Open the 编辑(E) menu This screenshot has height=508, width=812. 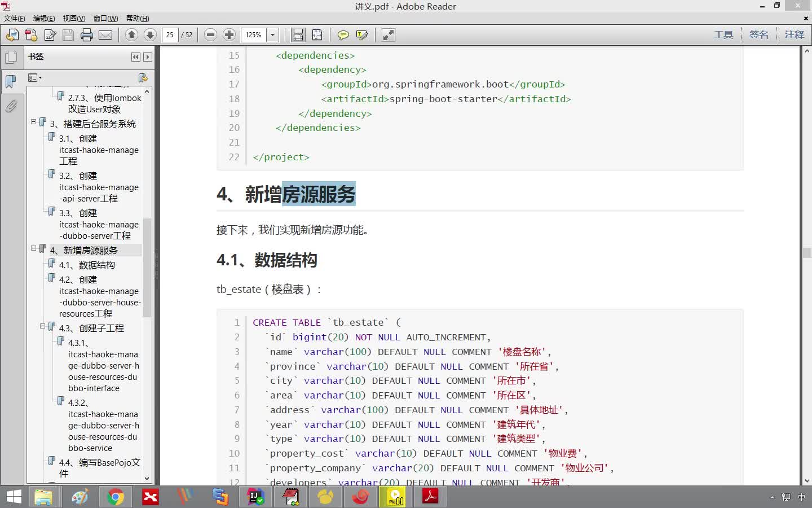coord(44,18)
